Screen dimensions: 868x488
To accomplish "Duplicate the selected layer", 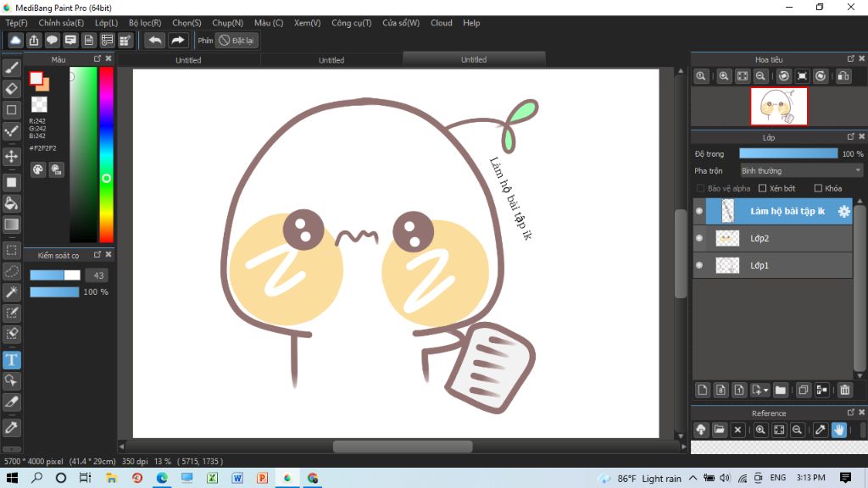I will click(804, 390).
